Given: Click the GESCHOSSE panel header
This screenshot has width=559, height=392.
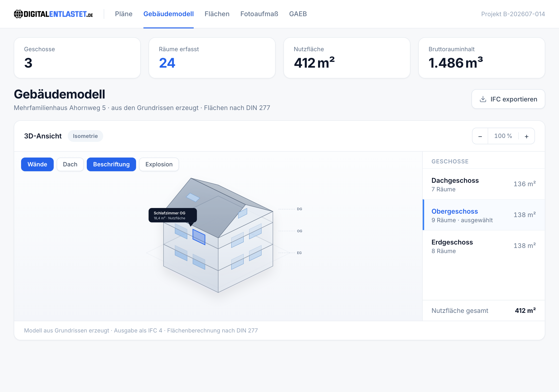Looking at the screenshot, I should 450,161.
